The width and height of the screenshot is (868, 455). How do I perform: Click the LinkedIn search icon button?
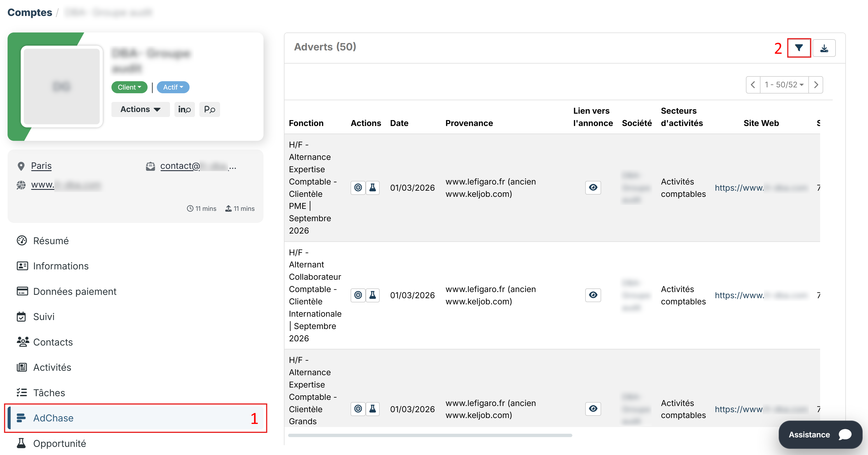click(x=184, y=109)
